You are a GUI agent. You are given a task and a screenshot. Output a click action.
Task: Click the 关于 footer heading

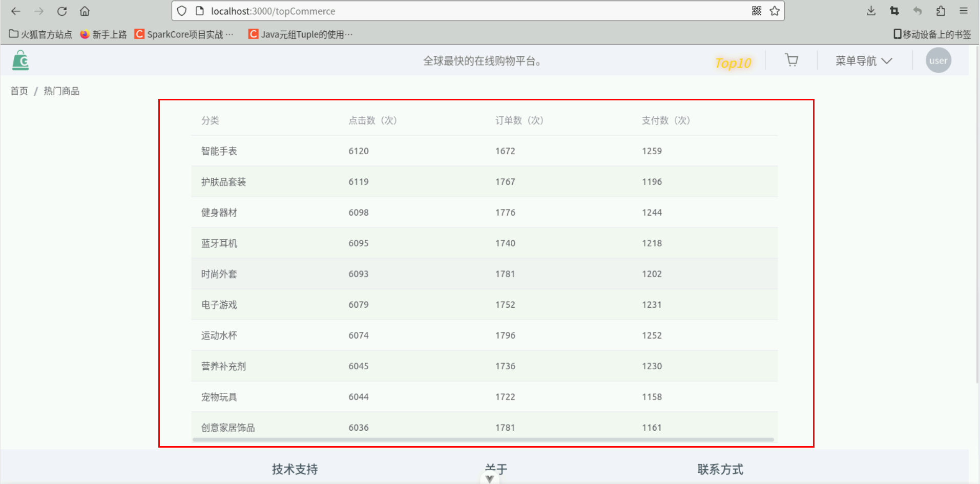pos(496,469)
